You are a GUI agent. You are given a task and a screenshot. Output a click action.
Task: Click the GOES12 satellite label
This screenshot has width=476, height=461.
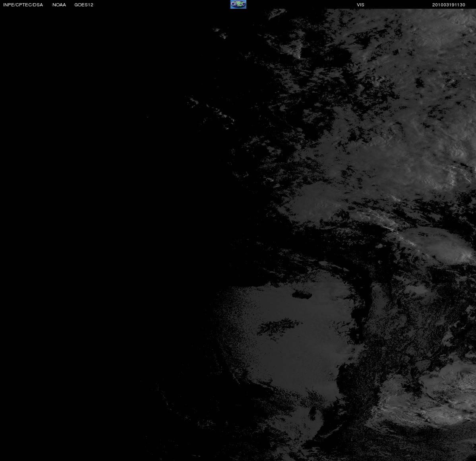[84, 5]
